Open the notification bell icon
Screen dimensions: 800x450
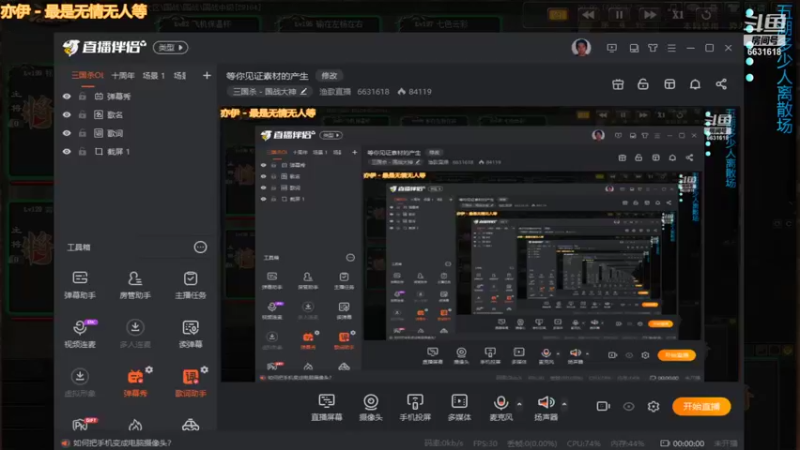695,84
